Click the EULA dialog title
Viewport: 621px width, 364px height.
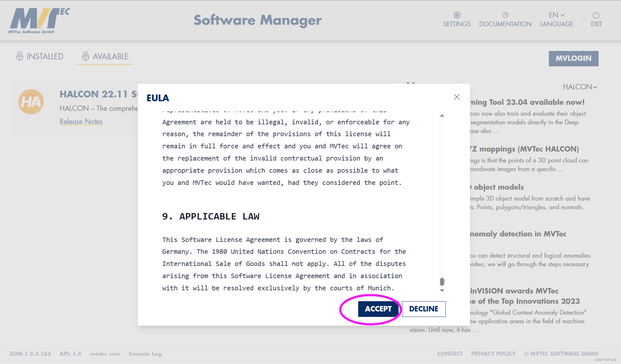158,98
